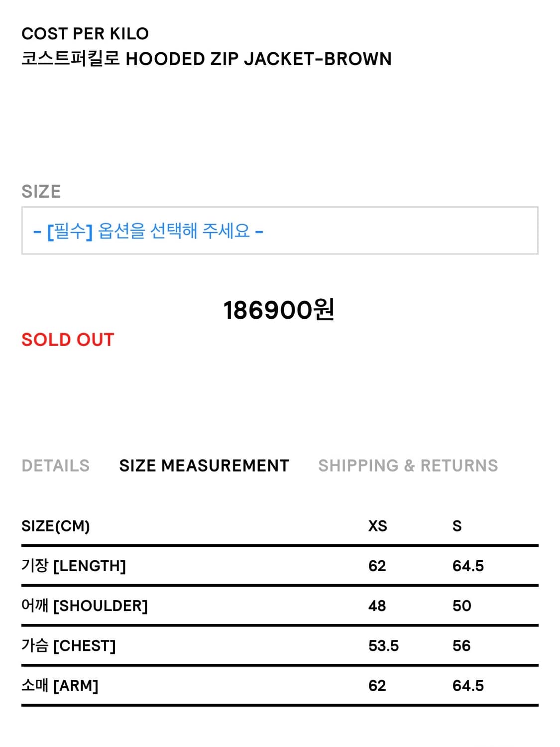The width and height of the screenshot is (560, 747).
Task: Click the SIZE section heading
Action: pyautogui.click(x=41, y=191)
